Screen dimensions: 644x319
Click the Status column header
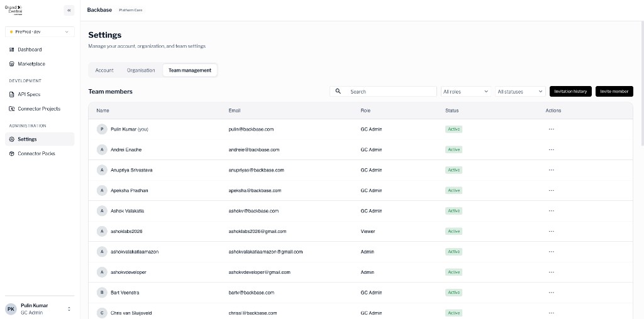point(452,111)
